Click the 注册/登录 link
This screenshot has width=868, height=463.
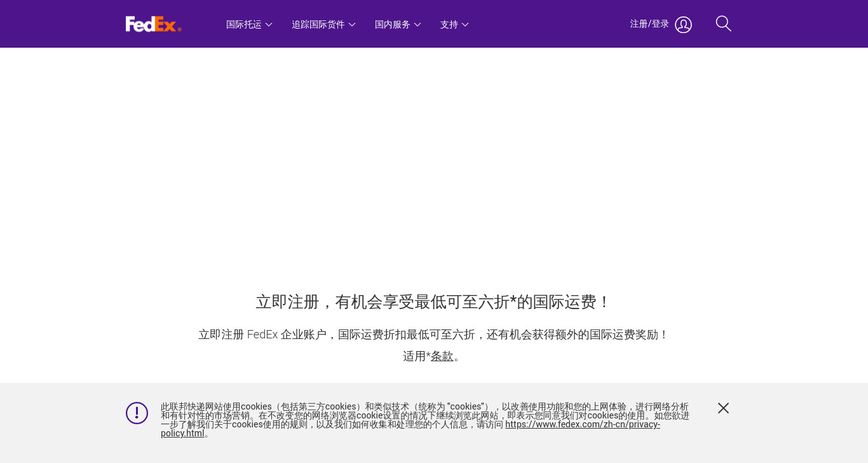[x=649, y=24]
